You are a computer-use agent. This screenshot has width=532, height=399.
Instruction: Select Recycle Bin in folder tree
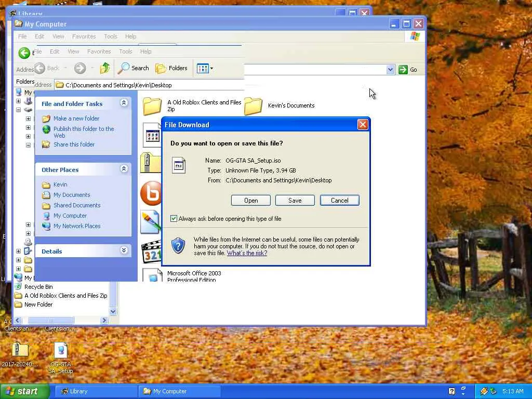coord(38,287)
